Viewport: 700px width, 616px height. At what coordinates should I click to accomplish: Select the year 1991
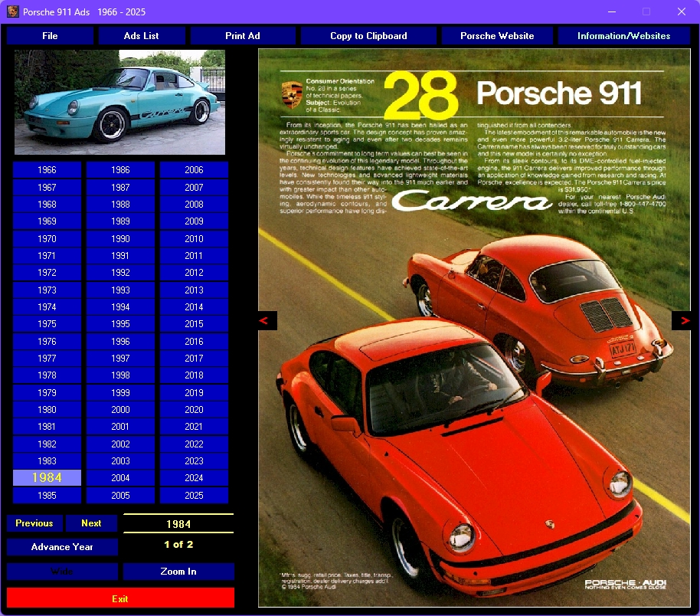(120, 255)
